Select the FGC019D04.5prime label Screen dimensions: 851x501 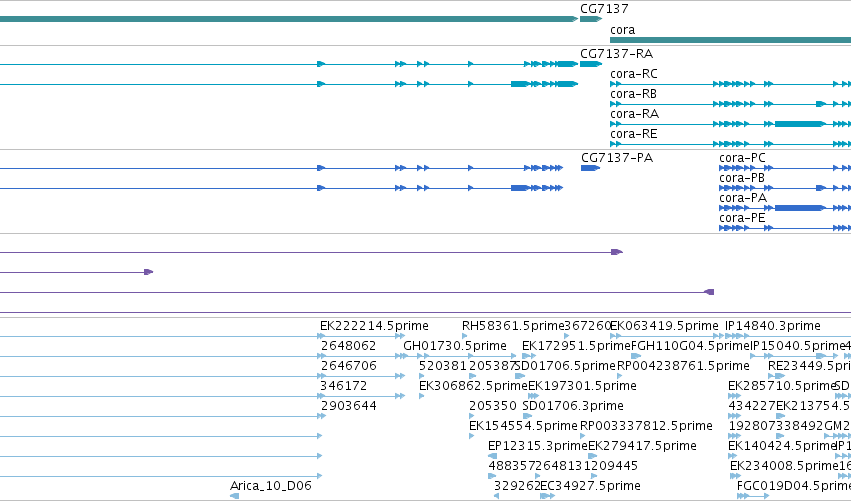tap(794, 486)
